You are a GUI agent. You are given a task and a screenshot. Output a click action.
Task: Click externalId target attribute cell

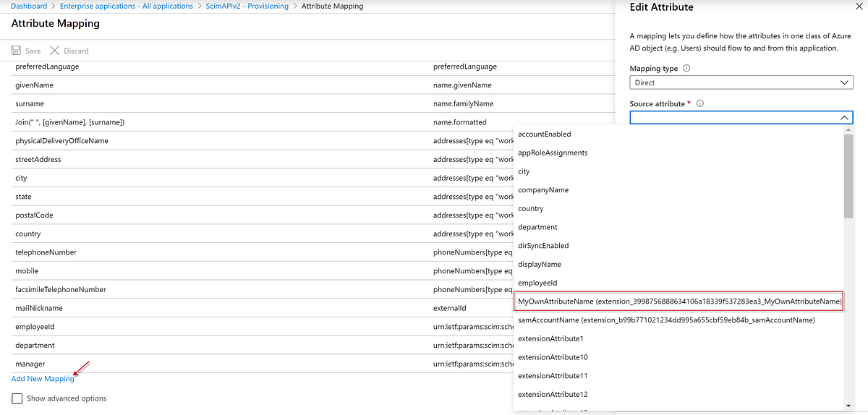[x=451, y=308]
